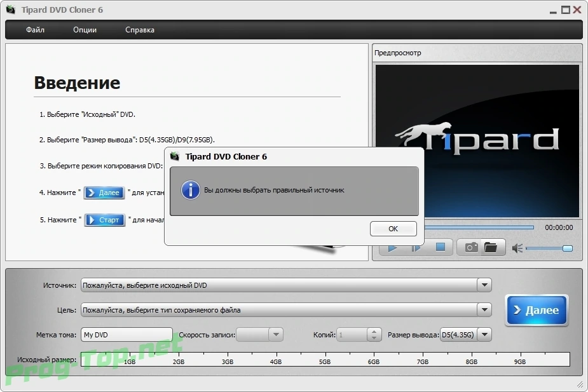This screenshot has height=392, width=588.
Task: Click the Старт sample button in introduction
Action: pos(105,220)
